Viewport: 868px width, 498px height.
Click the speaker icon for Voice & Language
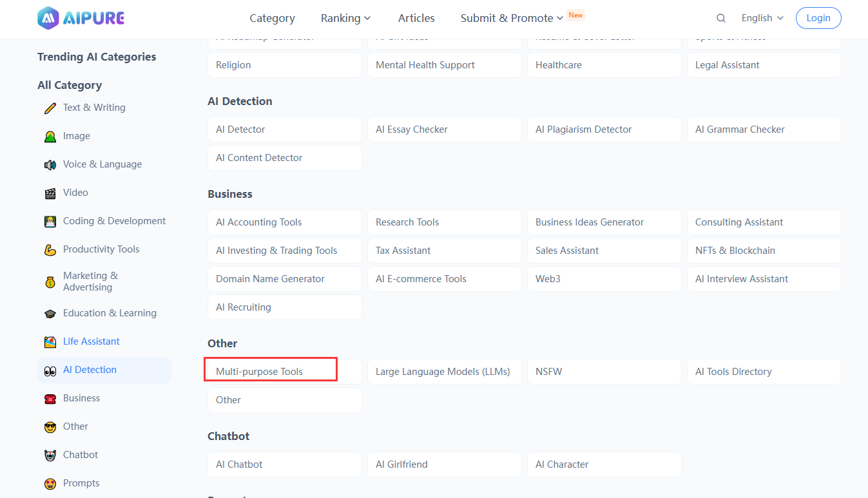[50, 165]
